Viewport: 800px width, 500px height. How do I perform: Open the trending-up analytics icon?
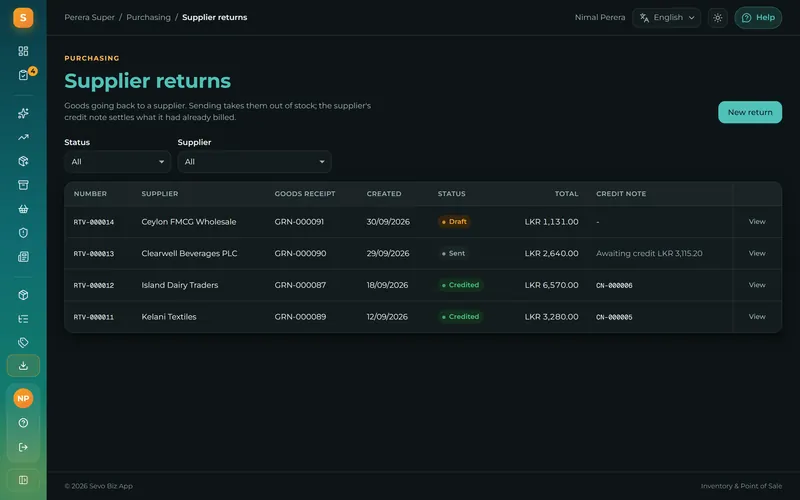pos(23,137)
